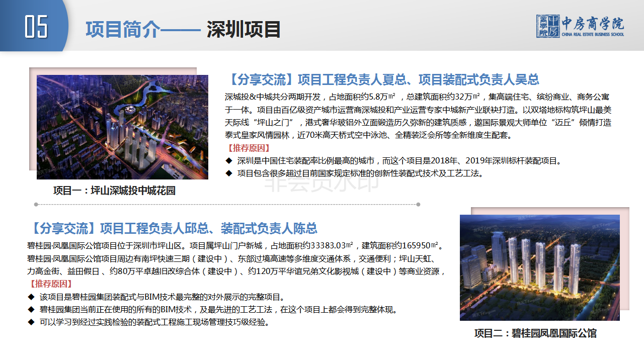This screenshot has width=644, height=362.
Task: Click the line starting 于一体。项目由百亿级资产
Action: pos(418,110)
